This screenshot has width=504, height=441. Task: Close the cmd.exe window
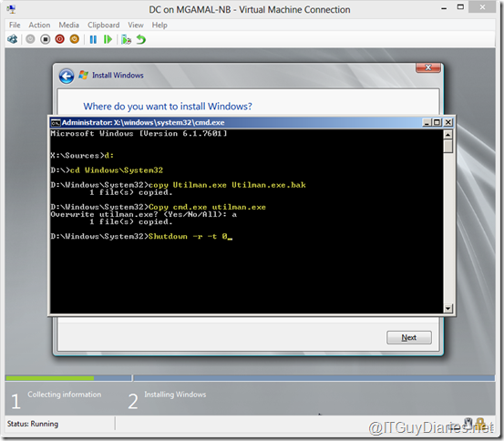coord(448,122)
